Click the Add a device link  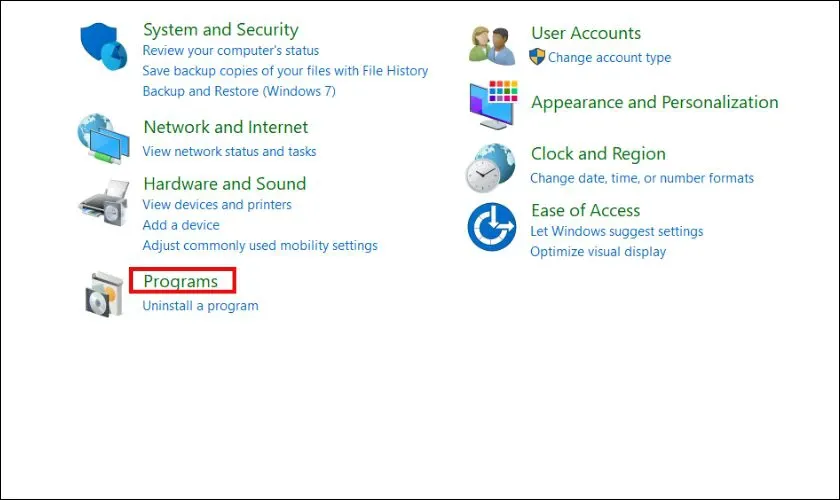(182, 225)
